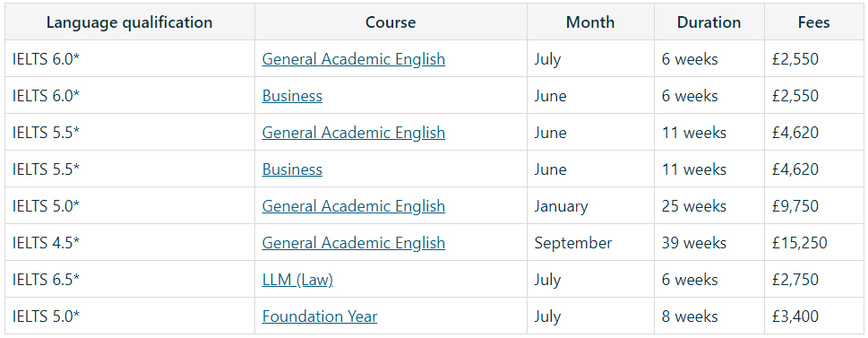Screen dimensions: 868x338
Task: Select the Month column header
Action: coord(590,22)
